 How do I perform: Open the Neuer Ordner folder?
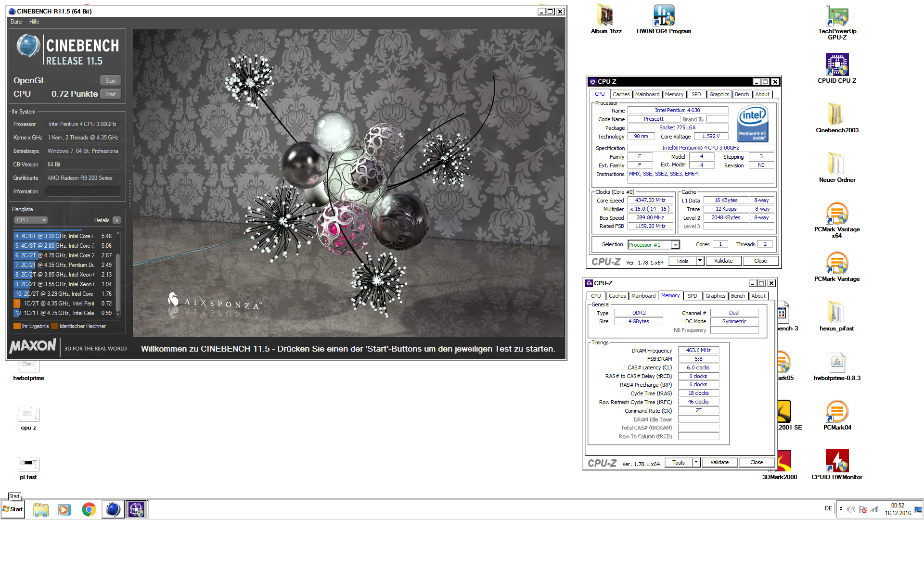click(837, 167)
